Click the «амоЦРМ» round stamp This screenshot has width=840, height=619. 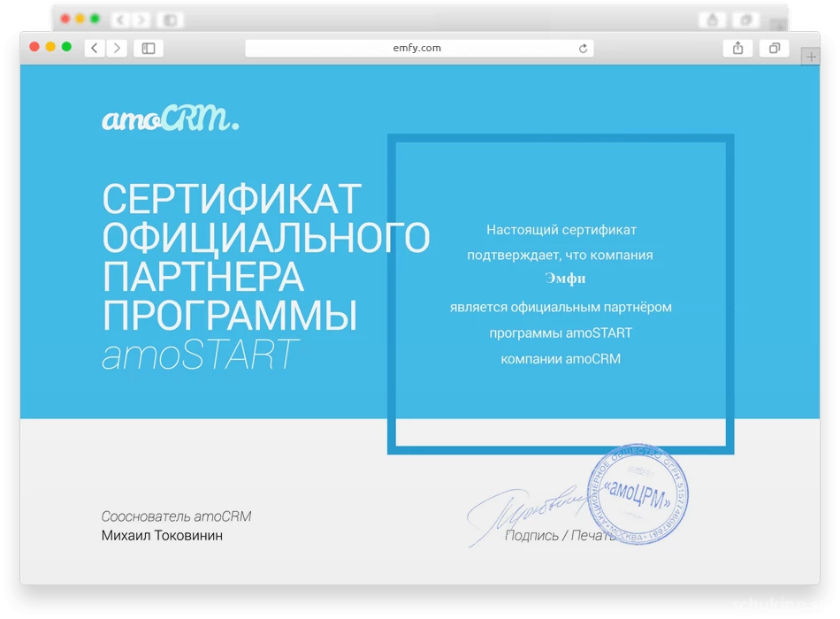638,494
